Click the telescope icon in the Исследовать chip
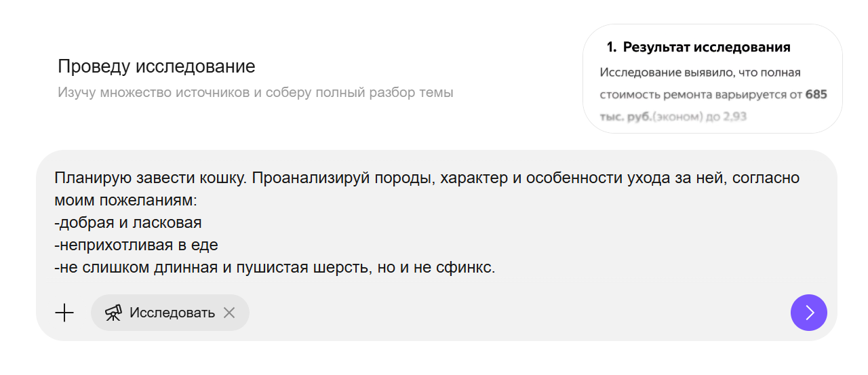The height and width of the screenshot is (375, 868). click(x=113, y=313)
